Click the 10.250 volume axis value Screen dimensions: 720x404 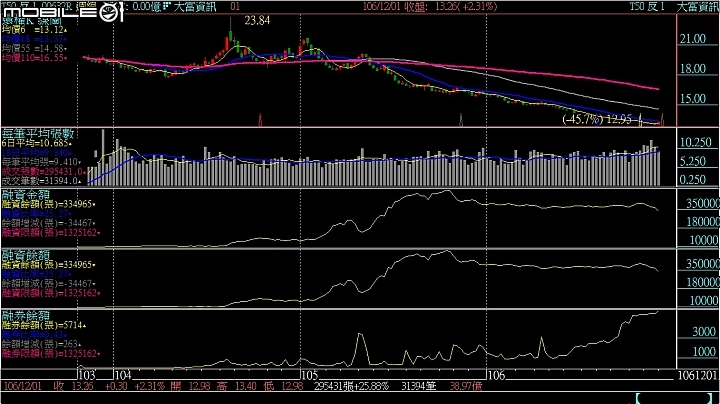tap(695, 143)
